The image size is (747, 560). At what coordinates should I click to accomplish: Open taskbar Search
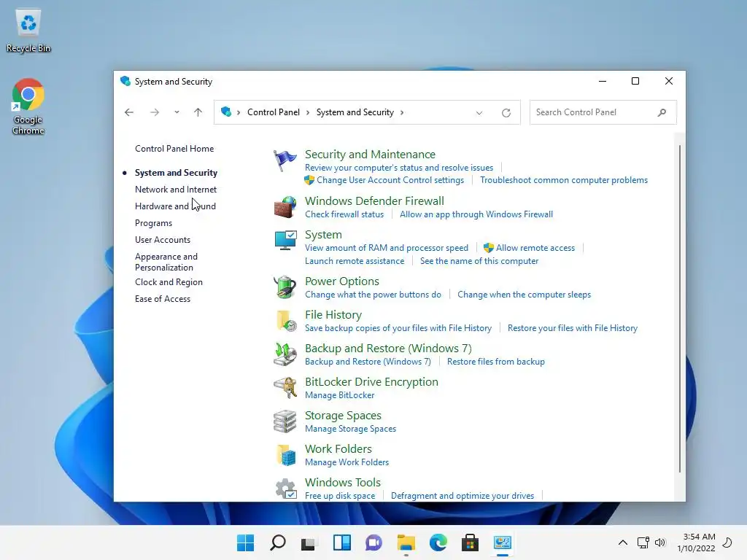coord(278,542)
